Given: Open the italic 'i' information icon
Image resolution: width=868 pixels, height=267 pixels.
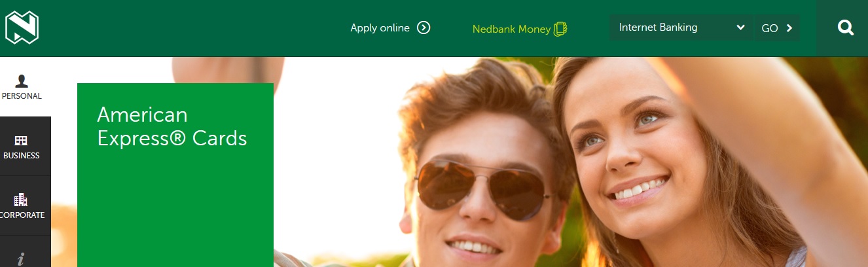Looking at the screenshot, I should click(21, 260).
